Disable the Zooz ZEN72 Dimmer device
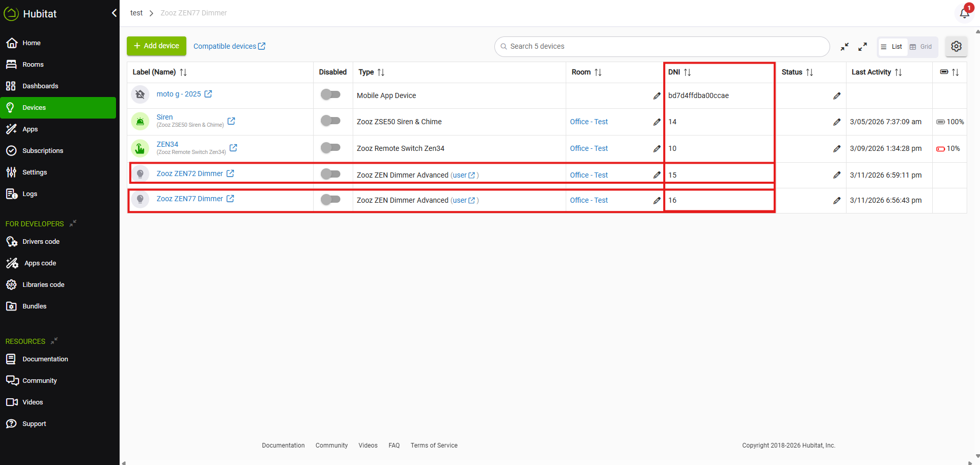This screenshot has height=465, width=980. (x=330, y=174)
